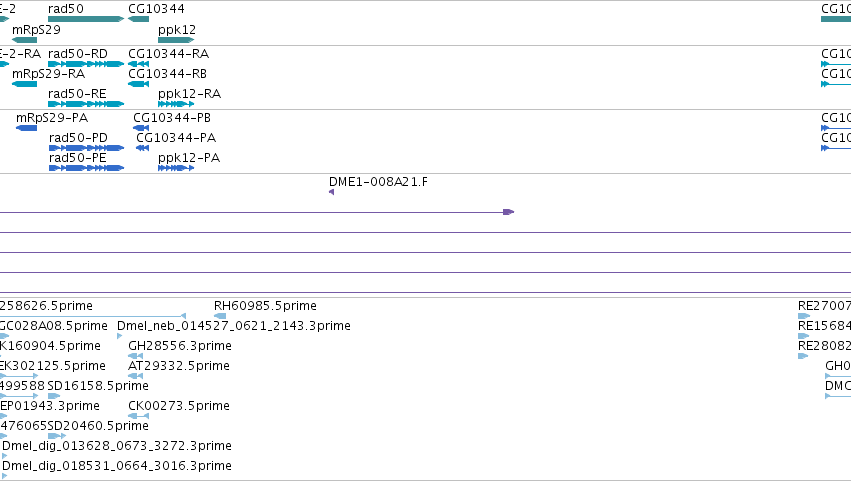Click the rad50-RE transcript feature
This screenshot has width=851, height=481.
[86, 104]
